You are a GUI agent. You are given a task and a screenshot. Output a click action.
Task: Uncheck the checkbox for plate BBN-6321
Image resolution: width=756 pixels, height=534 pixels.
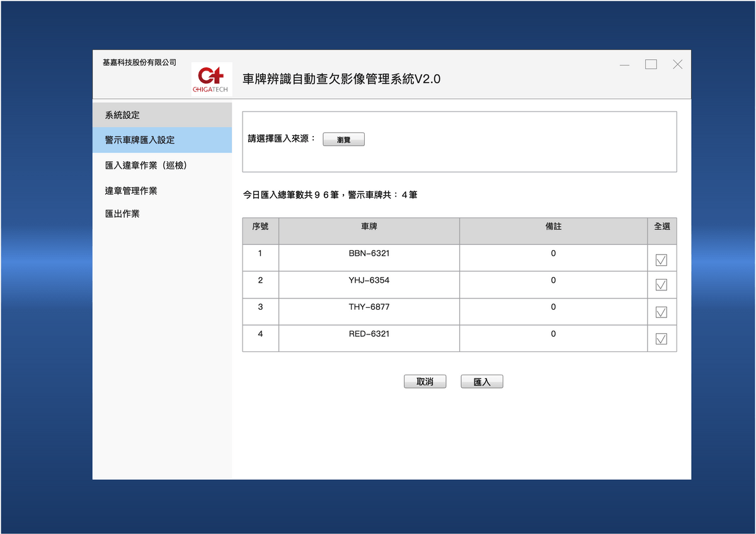(661, 260)
